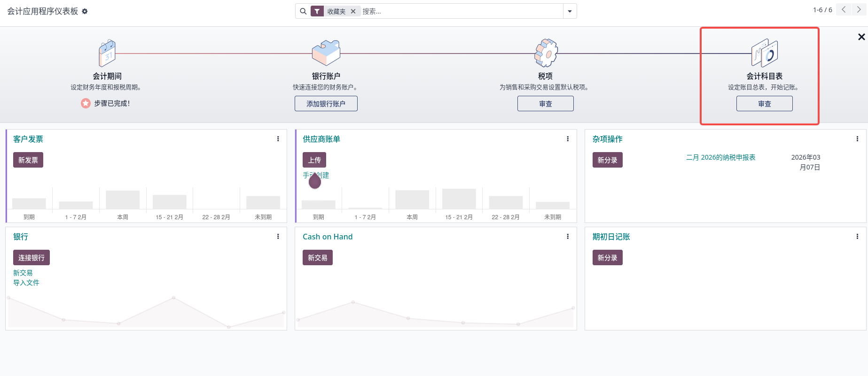
Task: Focus the 搜索 input field
Action: click(x=461, y=11)
